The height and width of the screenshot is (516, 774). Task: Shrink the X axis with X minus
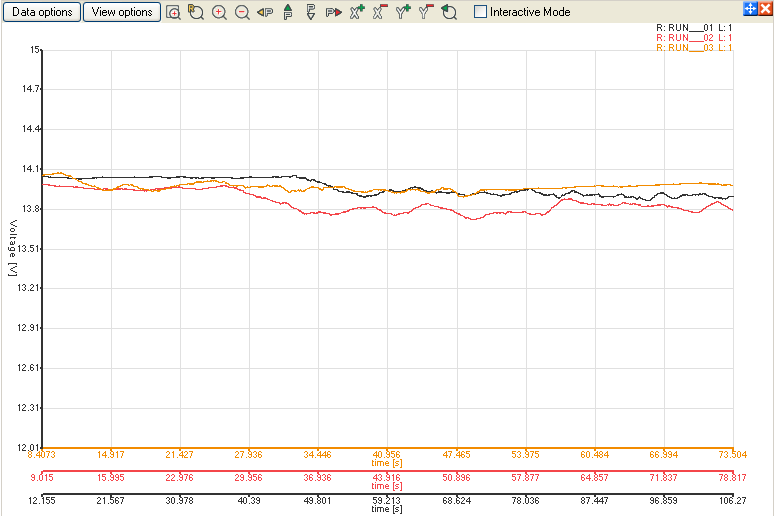tap(380, 13)
